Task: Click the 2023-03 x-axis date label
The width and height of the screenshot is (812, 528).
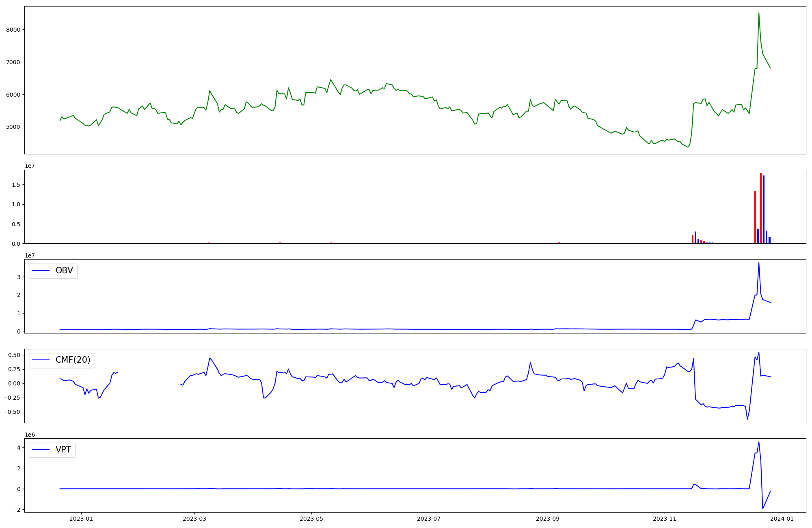Action: coord(194,519)
